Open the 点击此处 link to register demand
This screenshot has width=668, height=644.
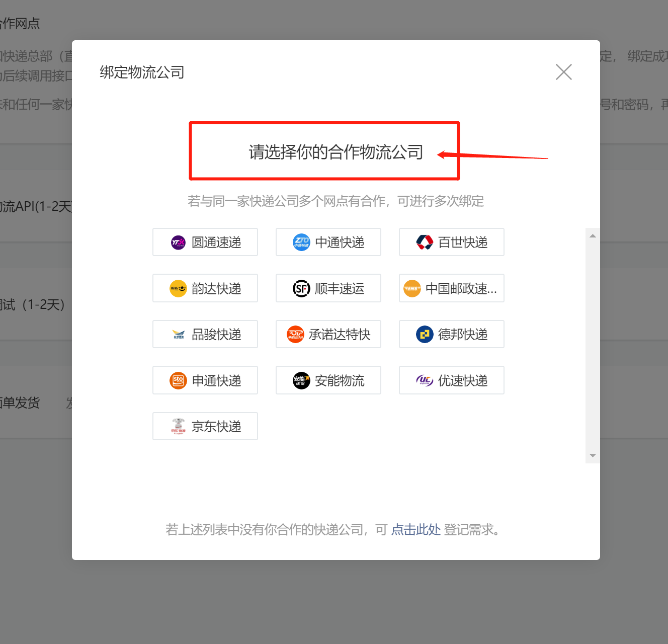(x=416, y=530)
